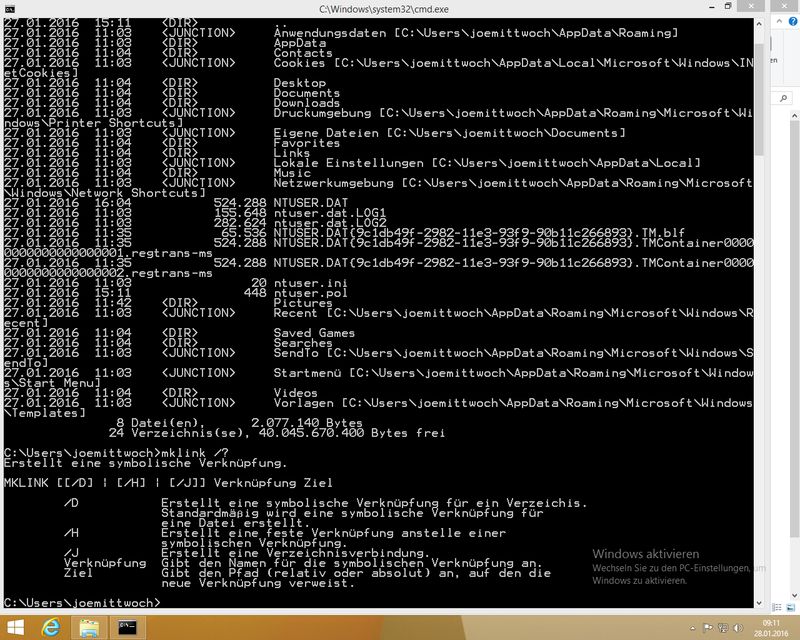The image size is (800, 640).
Task: Open File Explorer from the taskbar
Action: (x=89, y=628)
